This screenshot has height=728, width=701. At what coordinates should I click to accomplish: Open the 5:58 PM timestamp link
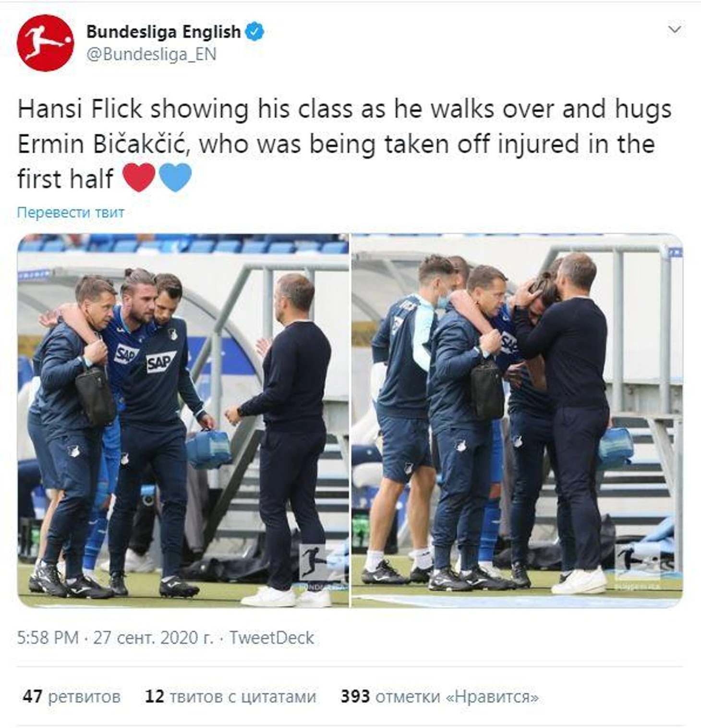pos(48,638)
